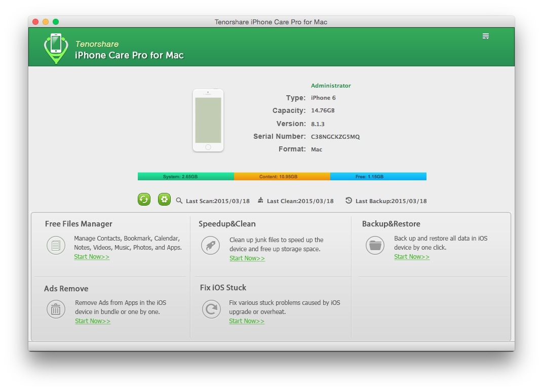The height and width of the screenshot is (392, 543).
Task: Click the Tenorshare phone logo in the header
Action: pyautogui.click(x=56, y=47)
